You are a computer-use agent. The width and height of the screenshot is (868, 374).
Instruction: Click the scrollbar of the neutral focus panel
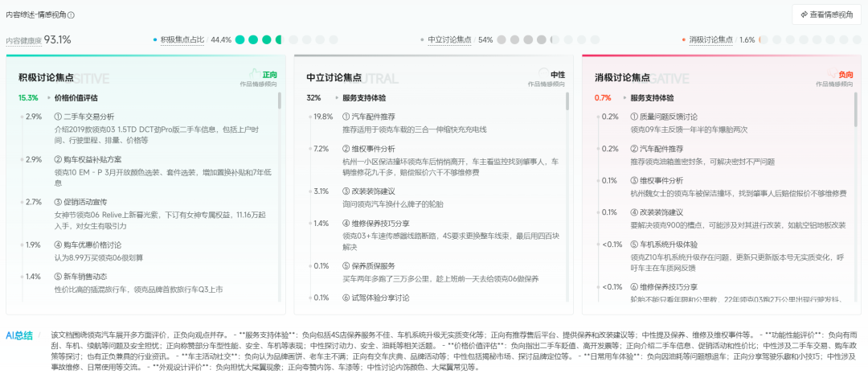(567, 101)
